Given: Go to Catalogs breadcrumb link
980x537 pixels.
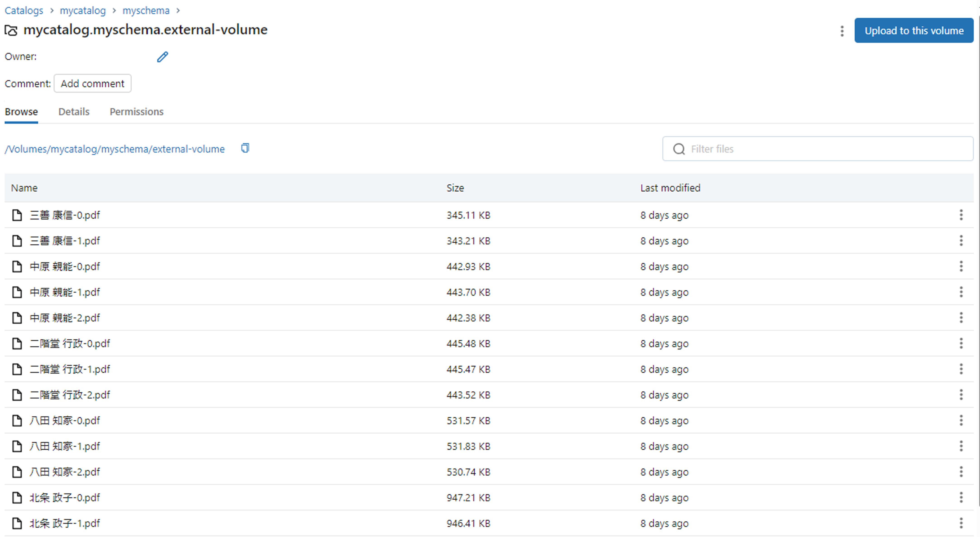Looking at the screenshot, I should pos(24,11).
